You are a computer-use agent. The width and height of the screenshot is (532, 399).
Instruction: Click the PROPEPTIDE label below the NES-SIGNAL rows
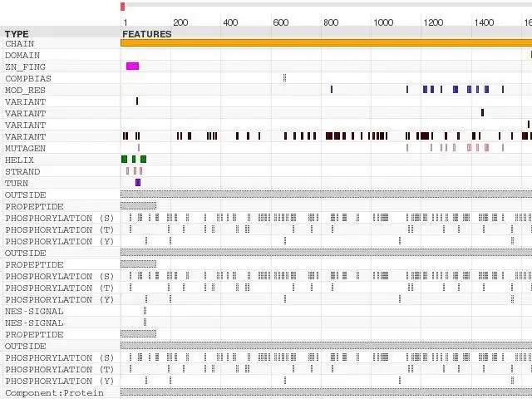[x=34, y=334]
